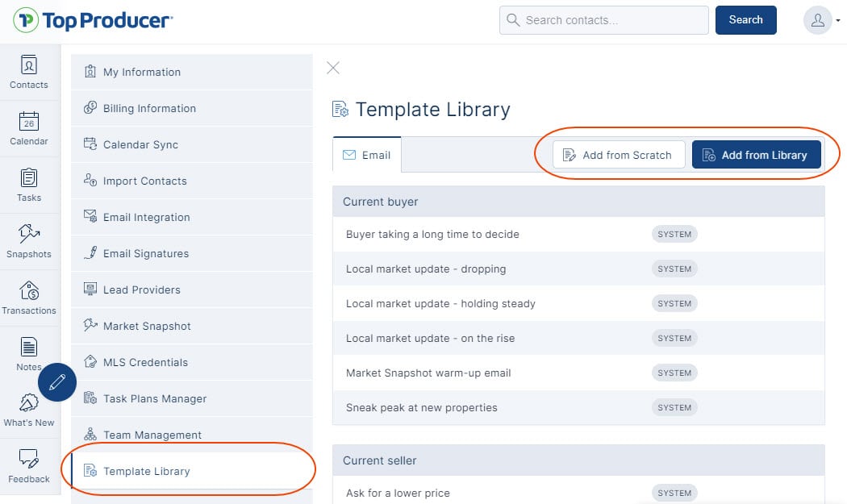
Task: Open the Calendar sidebar icon
Action: point(29,128)
